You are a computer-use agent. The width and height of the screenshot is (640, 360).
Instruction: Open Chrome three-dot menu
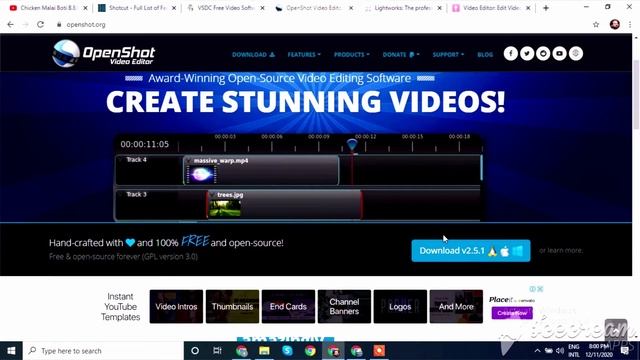click(x=630, y=24)
